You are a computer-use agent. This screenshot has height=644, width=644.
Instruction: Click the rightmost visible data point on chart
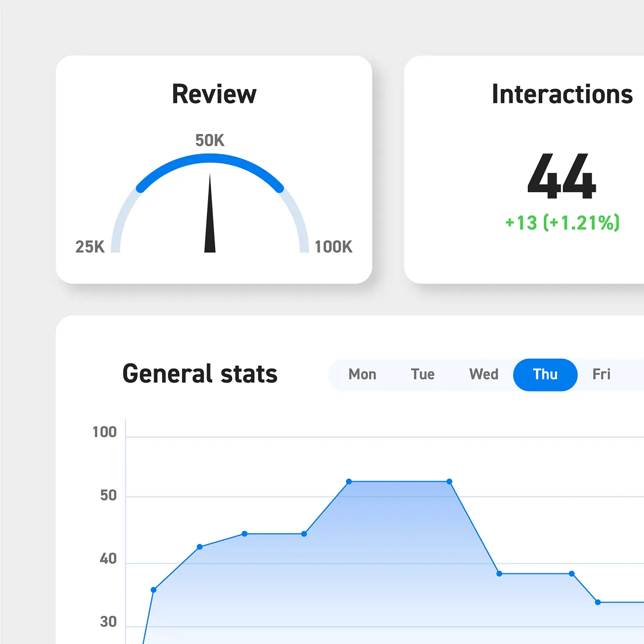pyautogui.click(x=598, y=602)
